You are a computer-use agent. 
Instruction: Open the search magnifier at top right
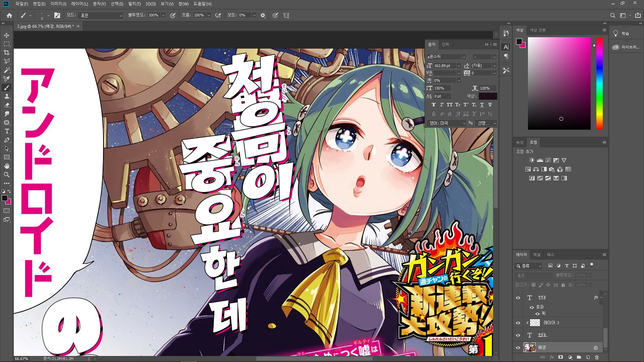[x=613, y=16]
